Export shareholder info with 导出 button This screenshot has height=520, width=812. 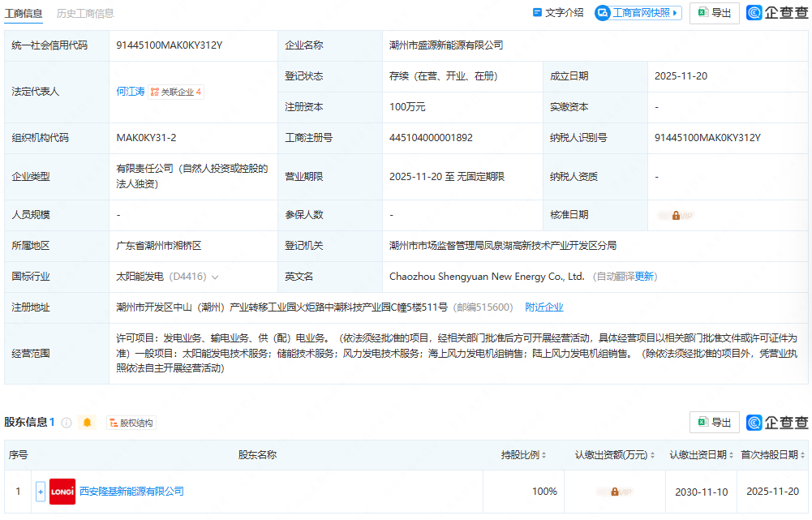(714, 423)
